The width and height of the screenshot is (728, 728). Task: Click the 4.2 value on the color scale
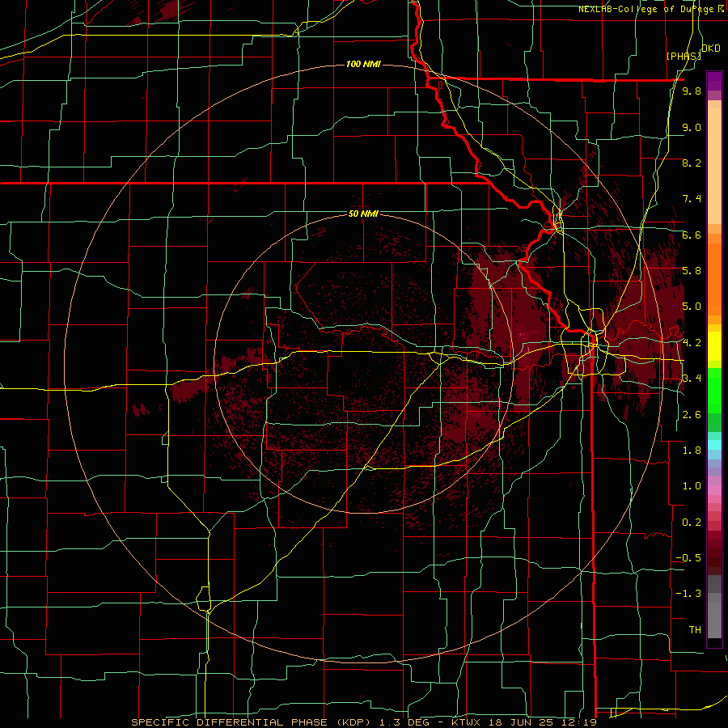692,343
